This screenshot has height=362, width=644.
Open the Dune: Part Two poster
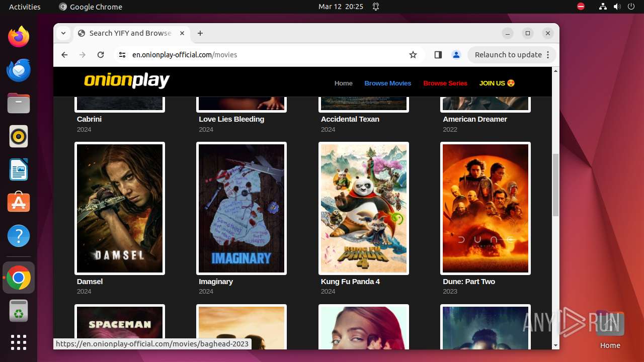coord(486,208)
